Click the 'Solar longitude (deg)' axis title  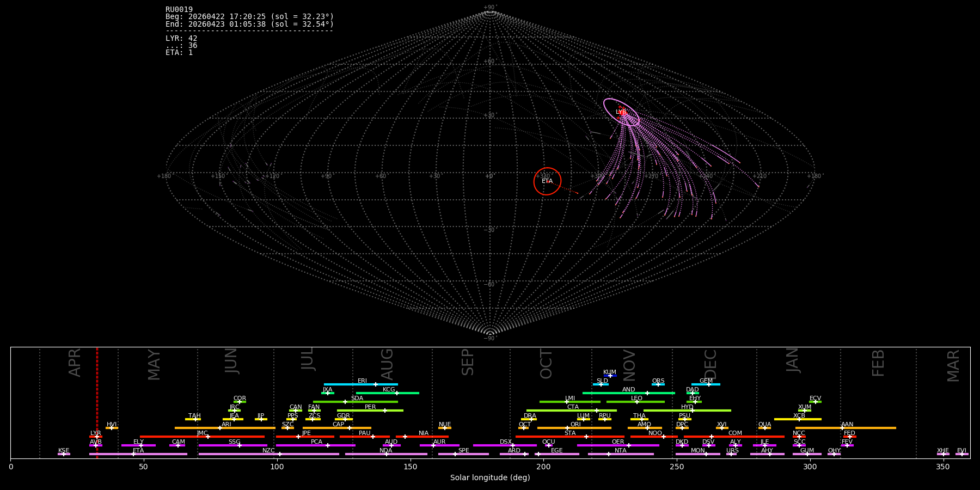(x=489, y=477)
